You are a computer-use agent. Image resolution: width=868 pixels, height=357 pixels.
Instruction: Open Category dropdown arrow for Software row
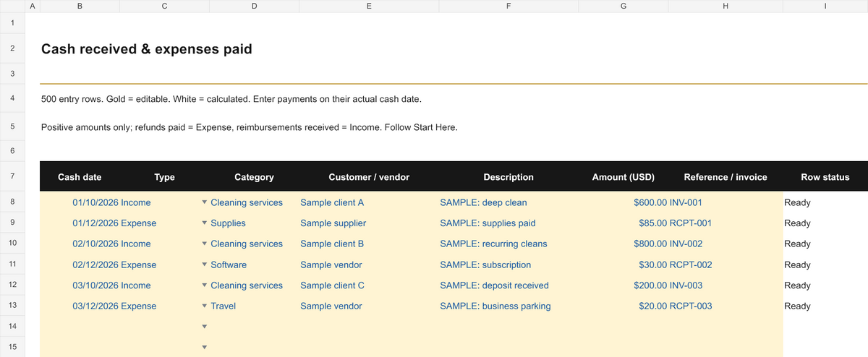[204, 265]
